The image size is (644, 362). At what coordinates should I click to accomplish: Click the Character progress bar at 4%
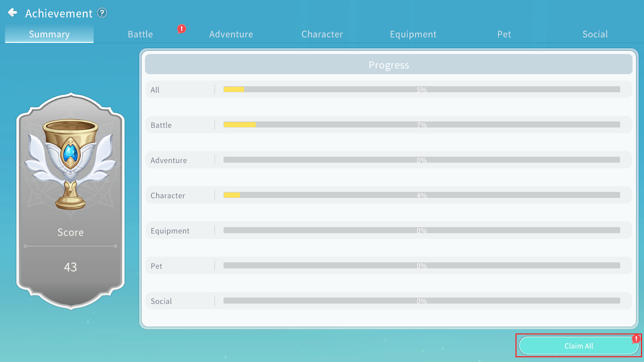click(421, 195)
